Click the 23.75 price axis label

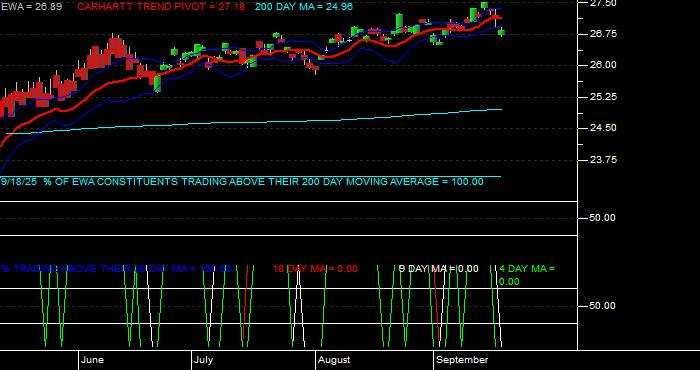click(x=603, y=160)
